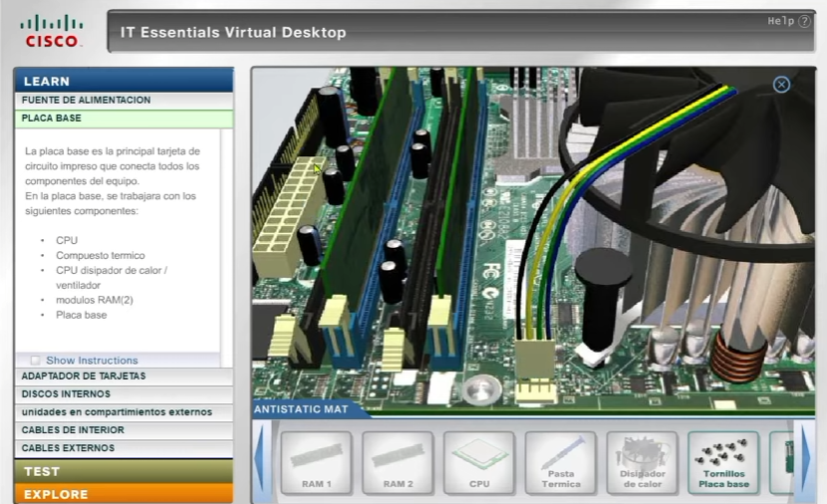
Task: Expand the FUENTE DE ALIMENTACION section
Action: click(124, 101)
